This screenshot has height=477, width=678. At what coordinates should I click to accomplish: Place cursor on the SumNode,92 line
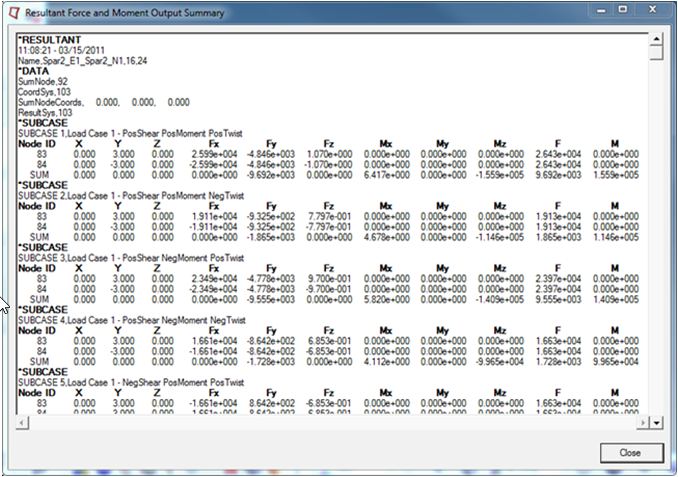pos(41,82)
